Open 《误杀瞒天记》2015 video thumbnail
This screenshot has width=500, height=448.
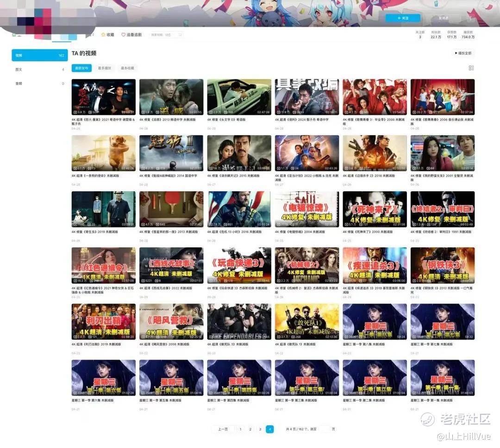(239, 153)
